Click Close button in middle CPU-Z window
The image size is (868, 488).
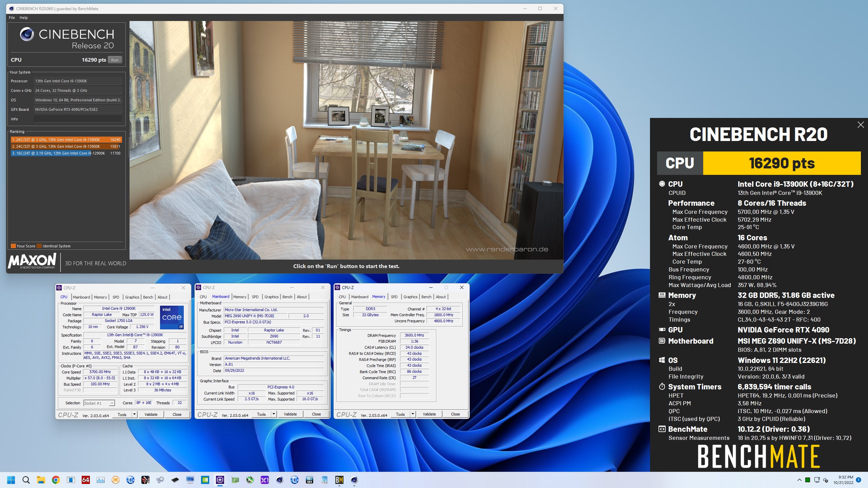pos(316,414)
